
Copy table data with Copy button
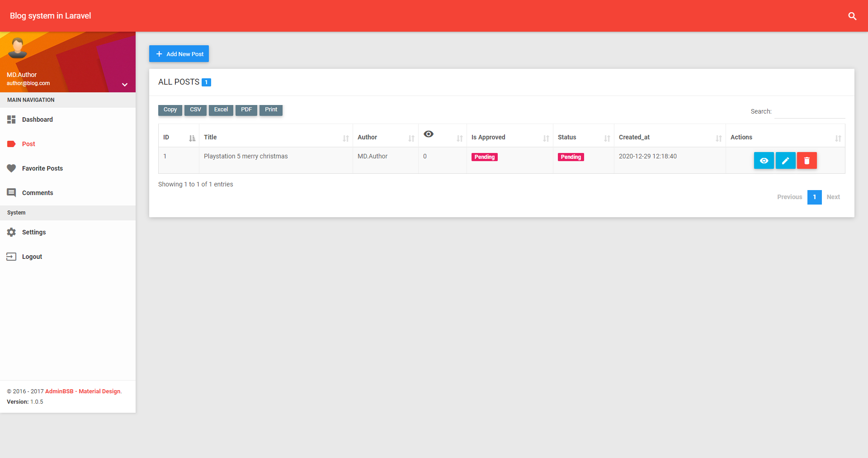tap(170, 110)
